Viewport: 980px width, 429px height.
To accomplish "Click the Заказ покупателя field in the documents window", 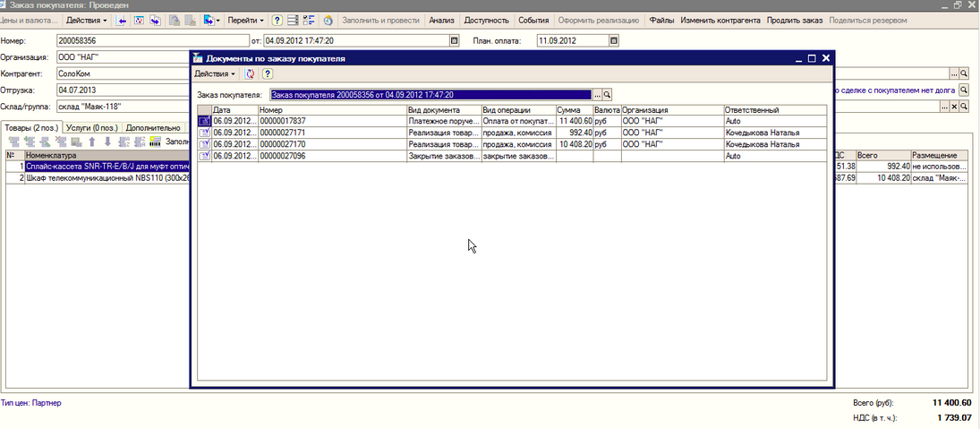I will coord(430,95).
